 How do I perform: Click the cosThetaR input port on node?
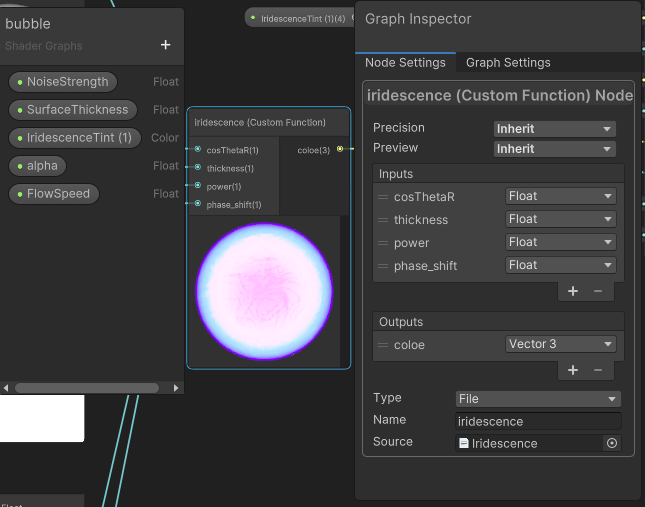198,150
